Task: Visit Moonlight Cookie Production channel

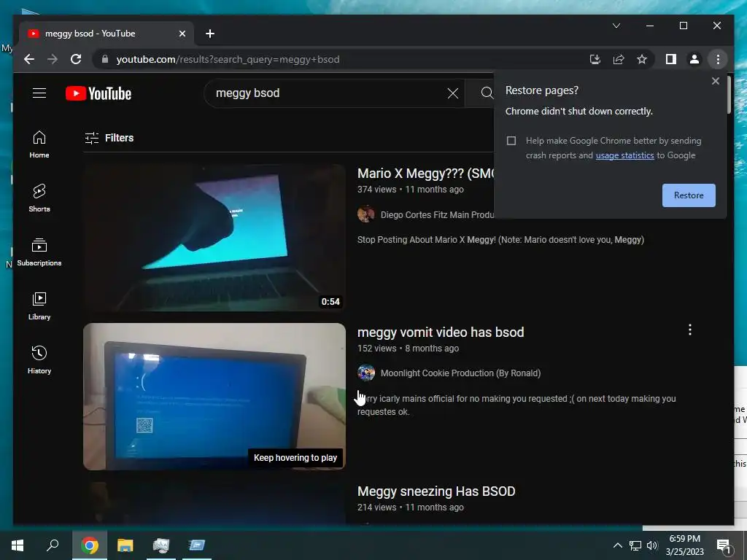Action: (460, 373)
